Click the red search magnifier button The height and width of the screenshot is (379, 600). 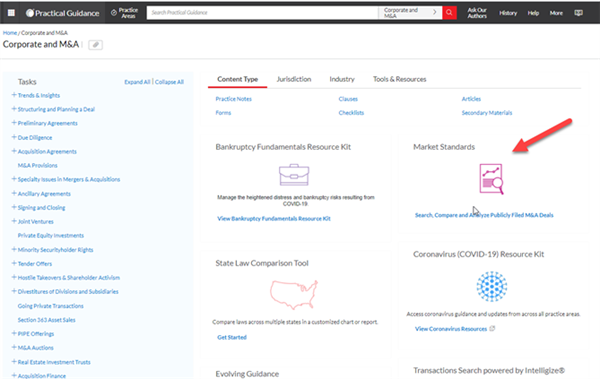coord(449,13)
